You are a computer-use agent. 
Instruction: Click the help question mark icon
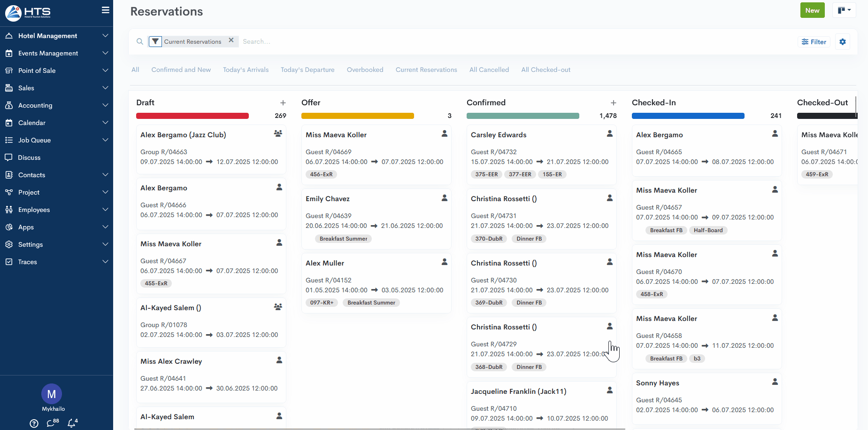coord(34,423)
